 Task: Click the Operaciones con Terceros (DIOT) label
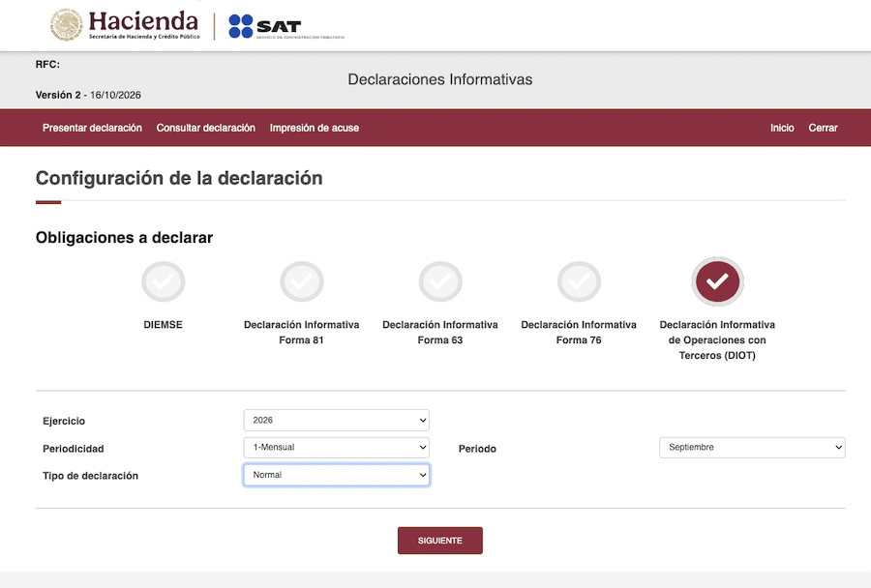click(717, 339)
